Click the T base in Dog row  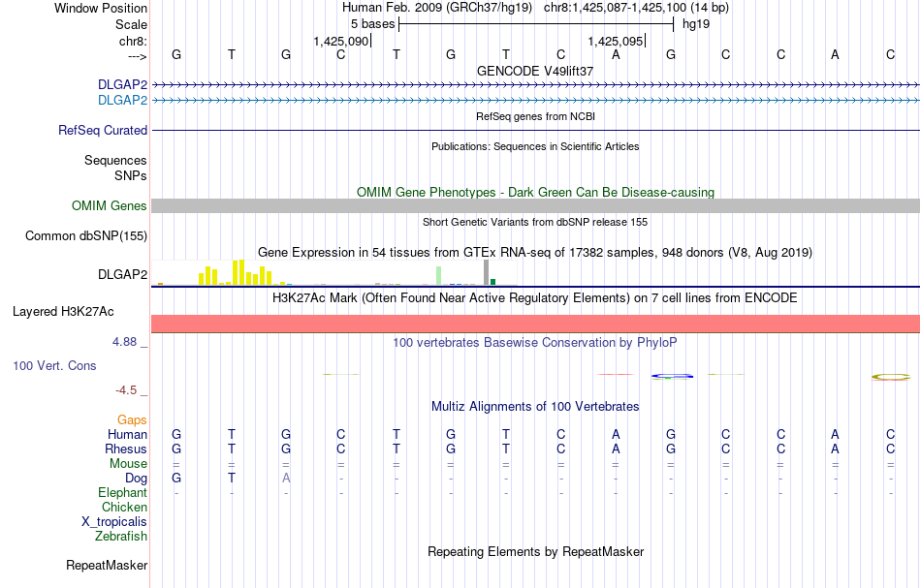click(232, 479)
